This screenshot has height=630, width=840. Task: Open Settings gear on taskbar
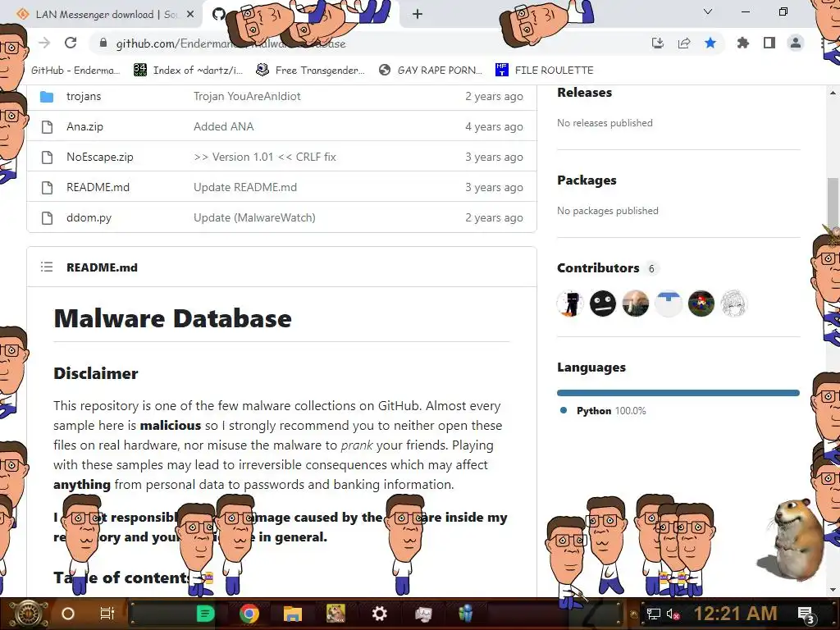tap(379, 614)
